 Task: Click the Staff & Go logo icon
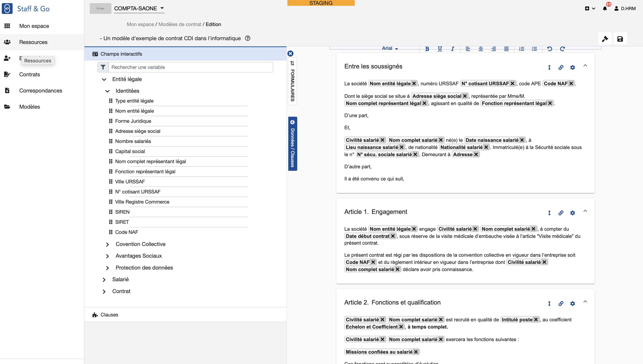click(7, 9)
